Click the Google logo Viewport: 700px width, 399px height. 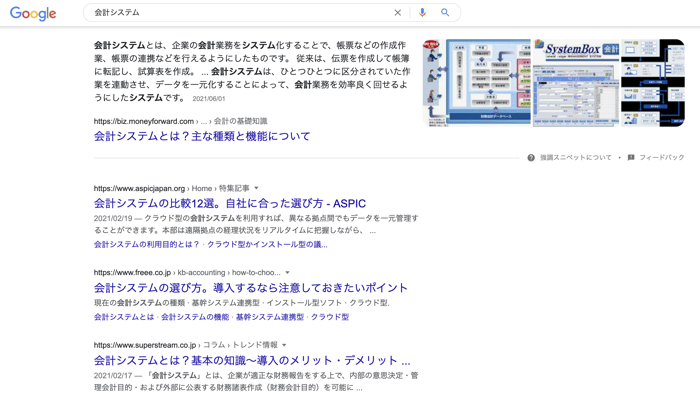coord(33,13)
